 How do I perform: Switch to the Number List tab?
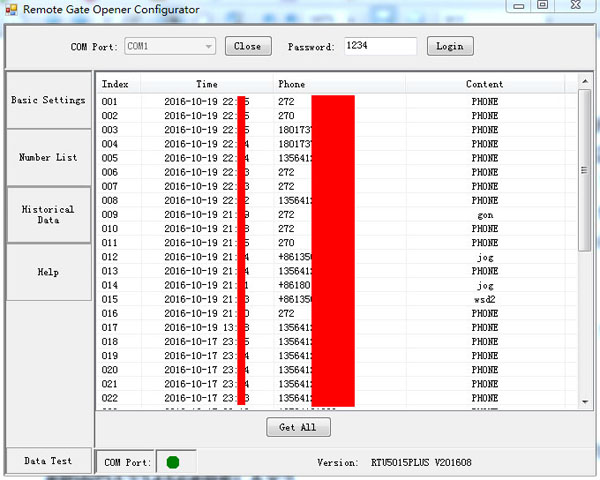click(x=49, y=157)
